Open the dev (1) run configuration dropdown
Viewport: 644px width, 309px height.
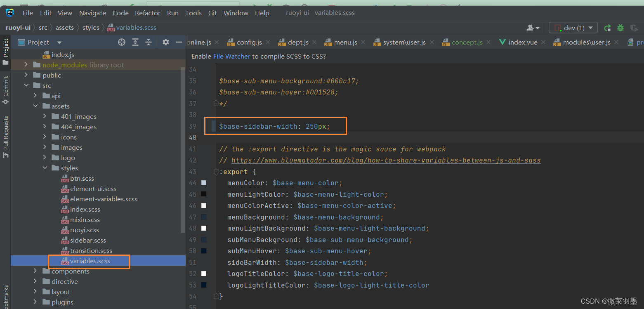573,28
